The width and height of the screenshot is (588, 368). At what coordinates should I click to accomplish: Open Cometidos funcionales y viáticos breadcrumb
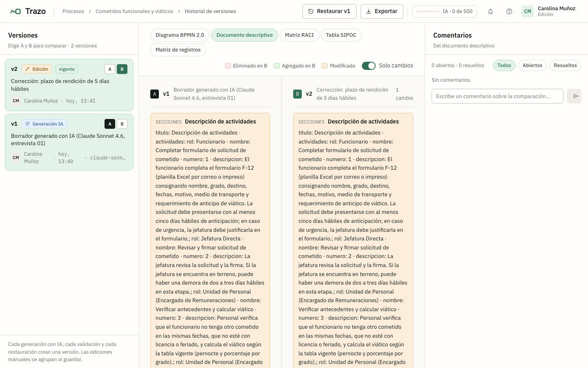[134, 11]
